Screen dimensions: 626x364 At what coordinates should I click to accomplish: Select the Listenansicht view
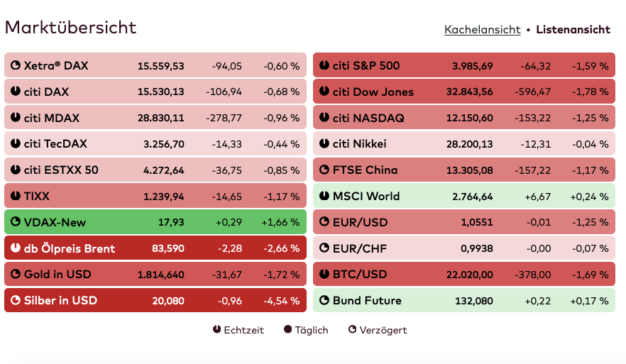[573, 30]
